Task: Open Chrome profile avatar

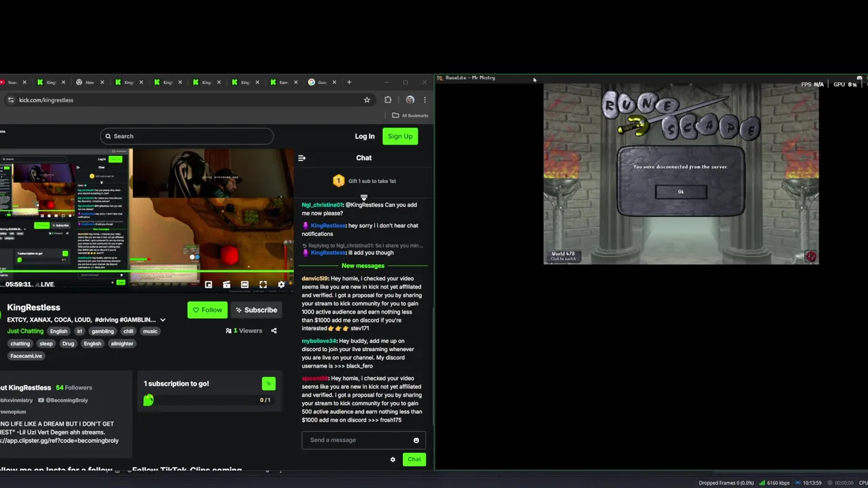Action: point(410,100)
